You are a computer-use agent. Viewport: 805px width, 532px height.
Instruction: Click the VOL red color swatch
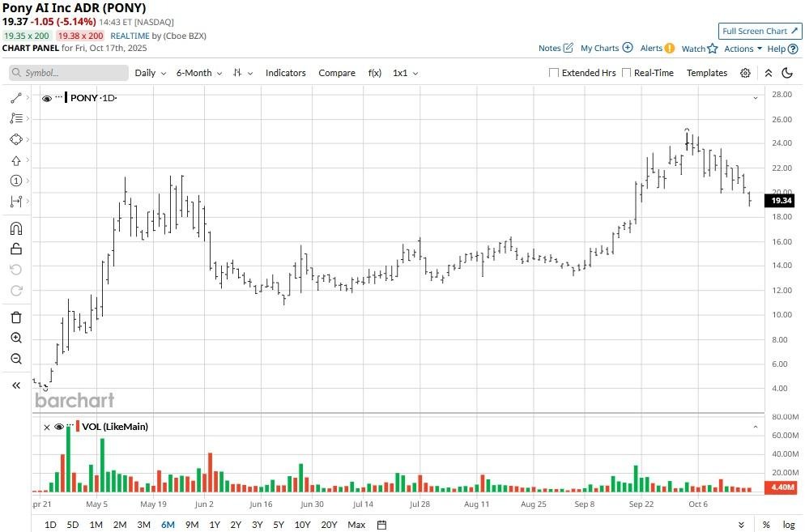78,426
